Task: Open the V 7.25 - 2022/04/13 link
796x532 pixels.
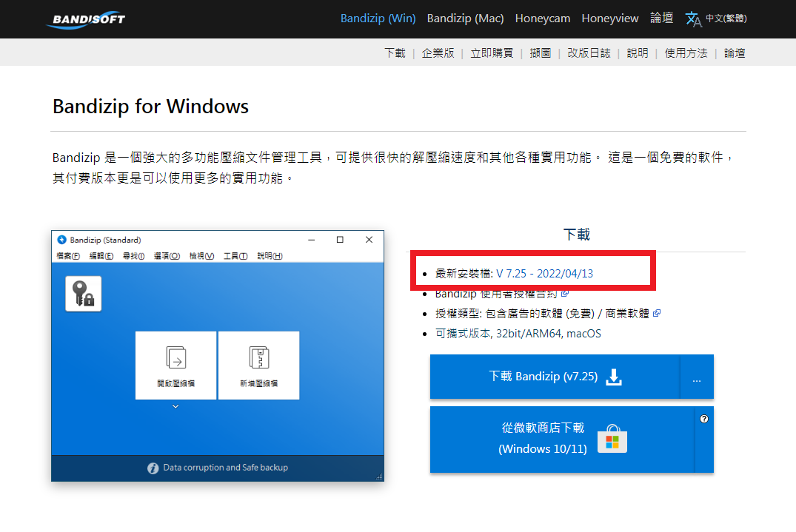Action: point(545,274)
